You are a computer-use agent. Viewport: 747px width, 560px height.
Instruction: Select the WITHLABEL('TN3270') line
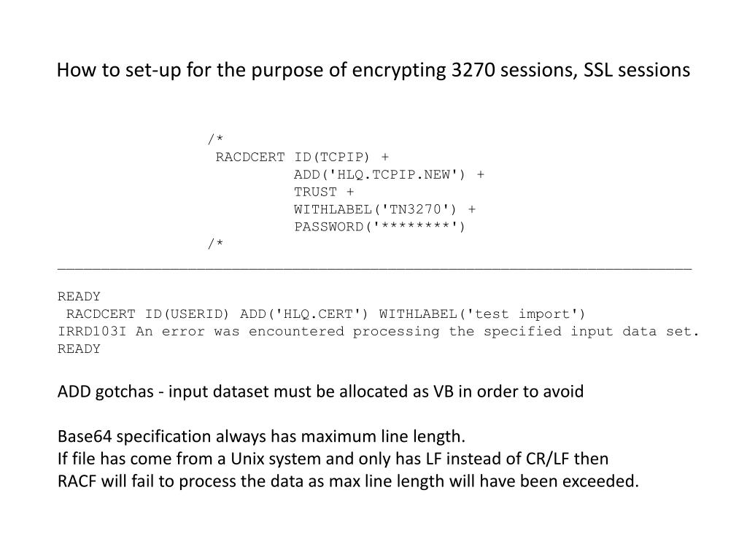[x=384, y=209]
